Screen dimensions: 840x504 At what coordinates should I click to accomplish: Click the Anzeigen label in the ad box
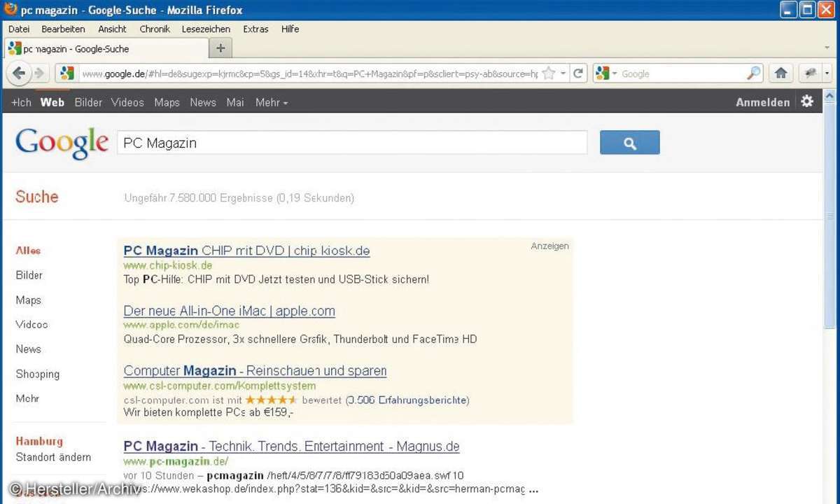coord(549,246)
